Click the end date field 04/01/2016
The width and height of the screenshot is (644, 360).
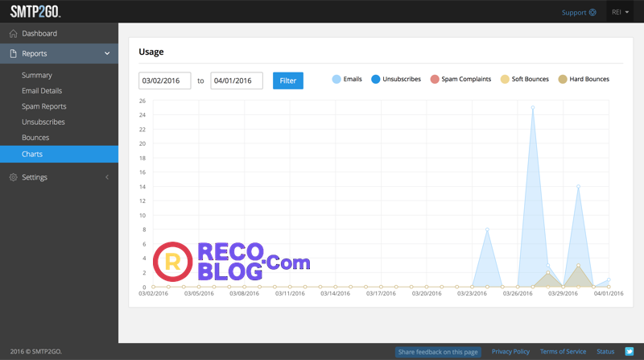pos(237,81)
